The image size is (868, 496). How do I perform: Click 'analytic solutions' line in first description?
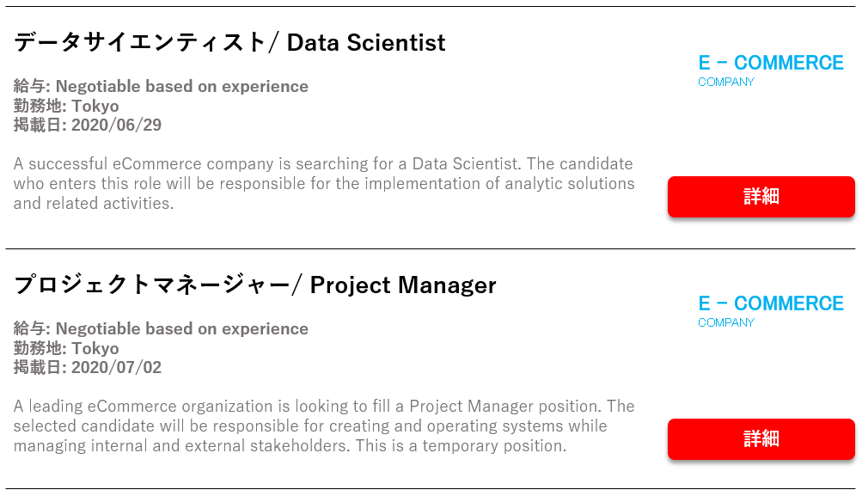click(x=324, y=183)
